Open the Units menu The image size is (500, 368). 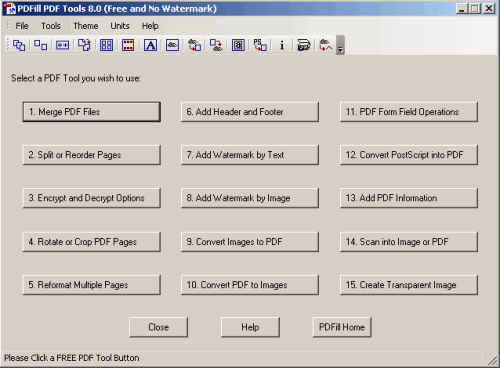120,26
